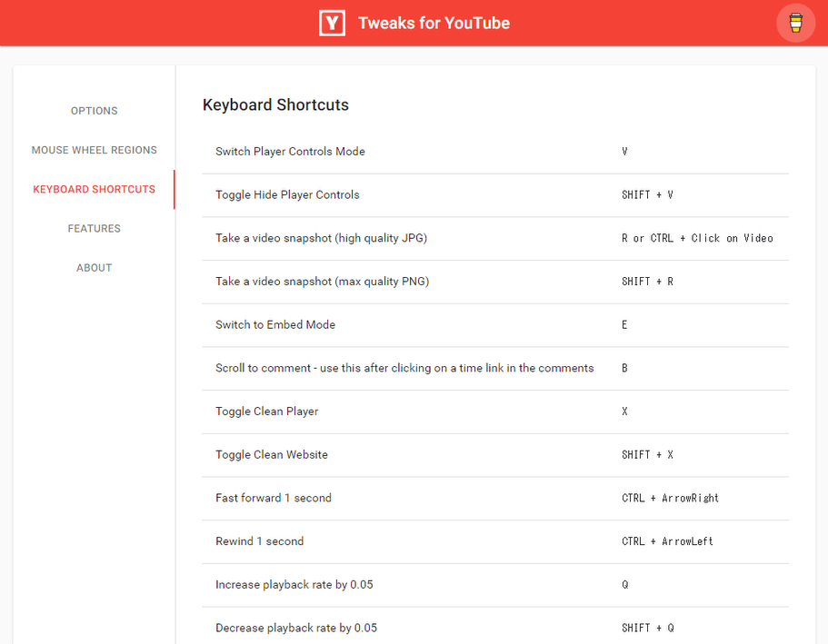Open the About tab
The image size is (828, 644).
click(94, 268)
